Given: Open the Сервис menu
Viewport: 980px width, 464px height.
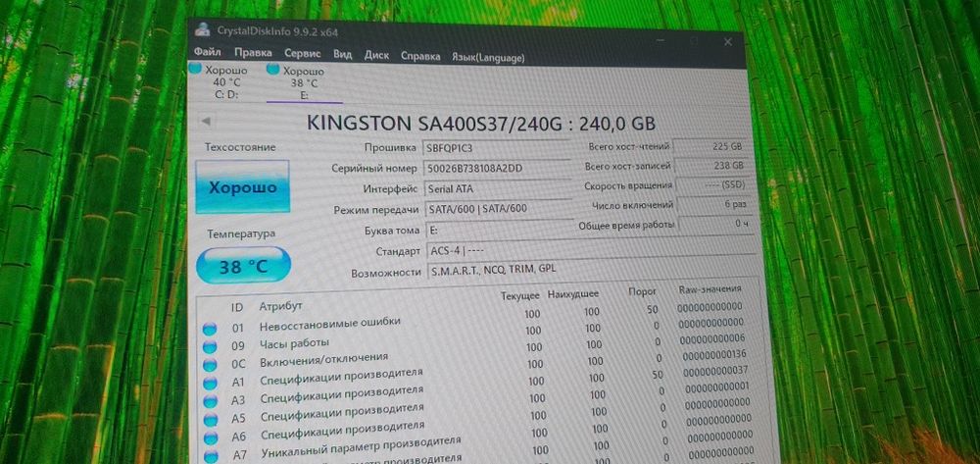Looking at the screenshot, I should click(303, 54).
